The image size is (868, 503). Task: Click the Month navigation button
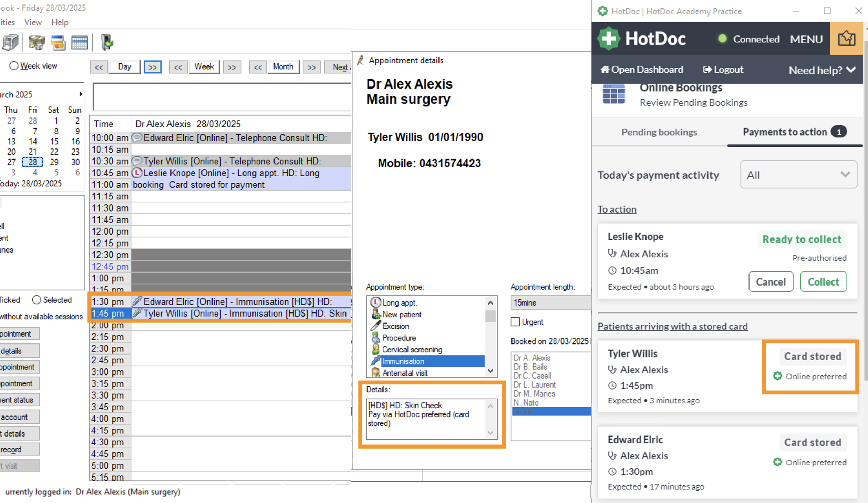pos(283,67)
